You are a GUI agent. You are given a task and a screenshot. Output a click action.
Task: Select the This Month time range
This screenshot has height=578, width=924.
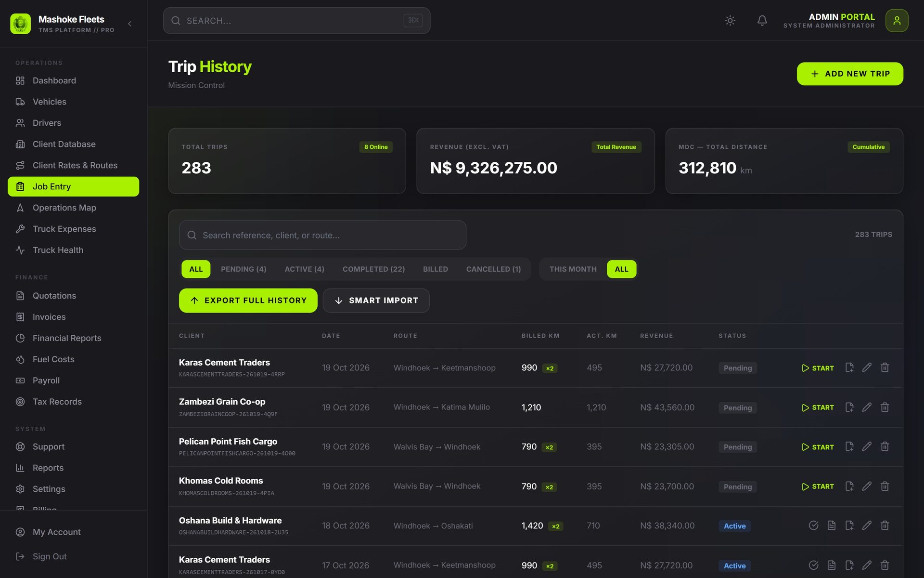coord(573,269)
